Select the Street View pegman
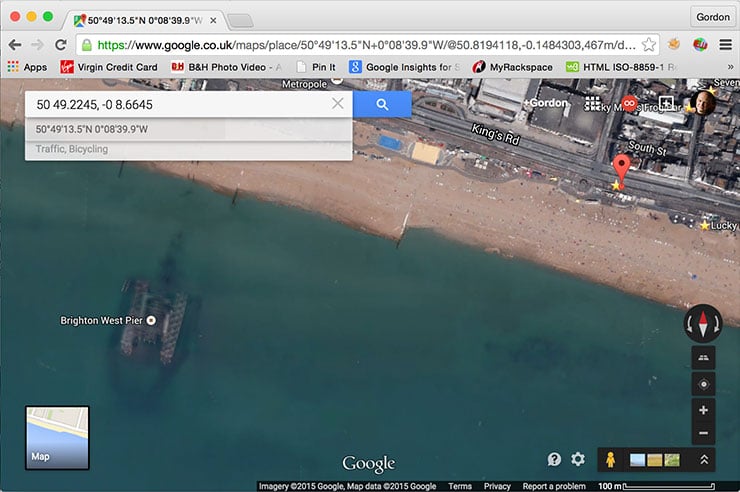740x492 pixels. tap(608, 459)
